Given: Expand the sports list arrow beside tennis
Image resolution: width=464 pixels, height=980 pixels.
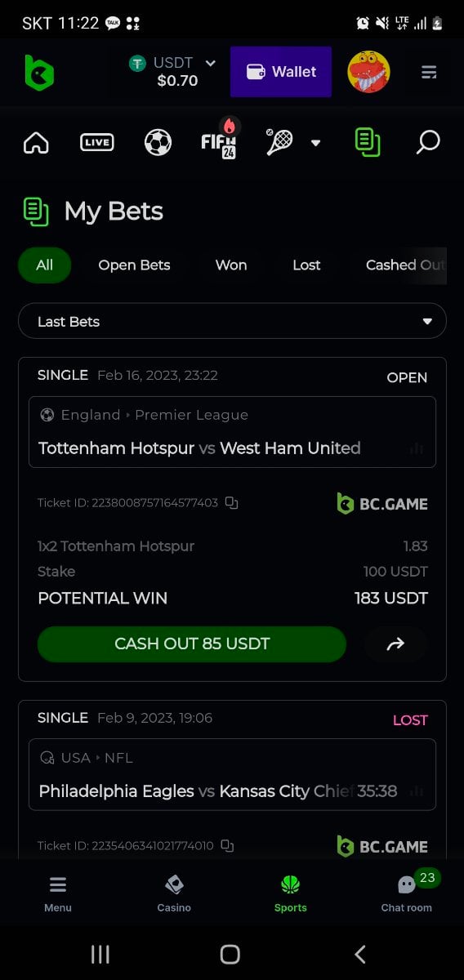Looking at the screenshot, I should point(315,143).
